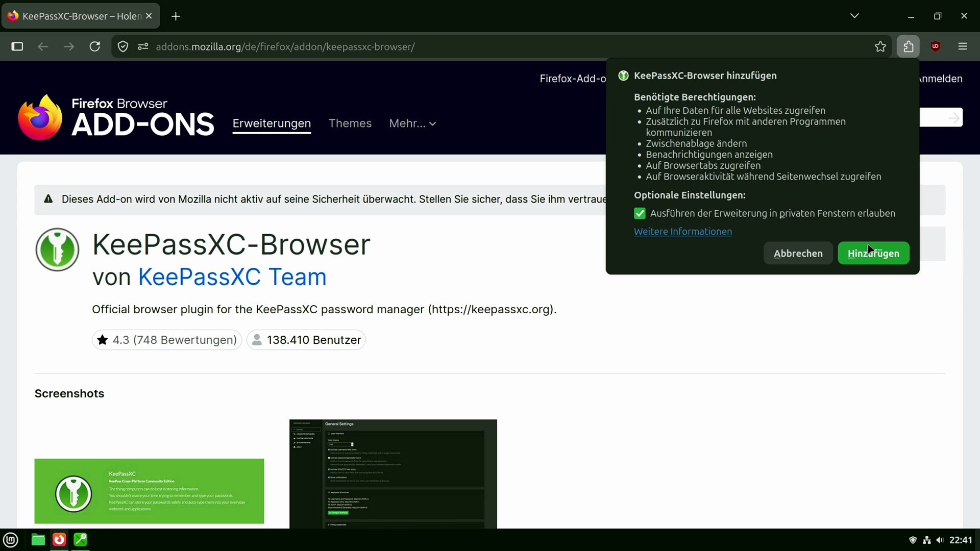Uncheck allow extension in private windows
The width and height of the screenshot is (980, 551).
tap(640, 213)
